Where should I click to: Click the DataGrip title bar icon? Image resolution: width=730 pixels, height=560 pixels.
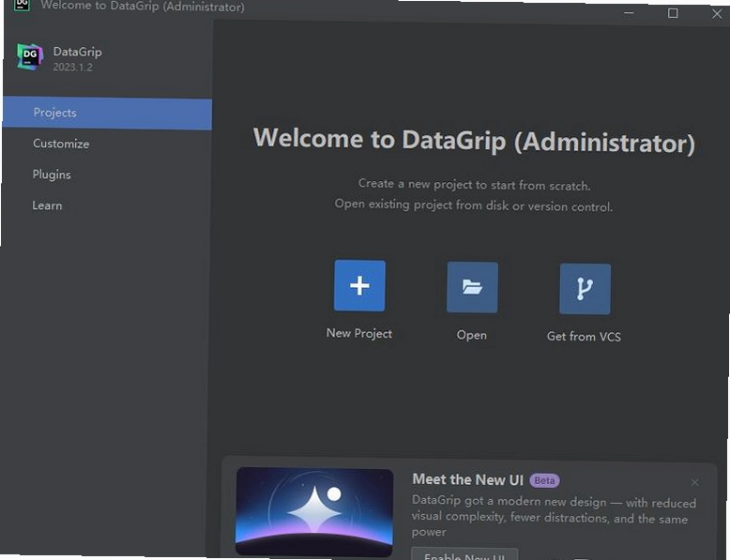click(22, 5)
